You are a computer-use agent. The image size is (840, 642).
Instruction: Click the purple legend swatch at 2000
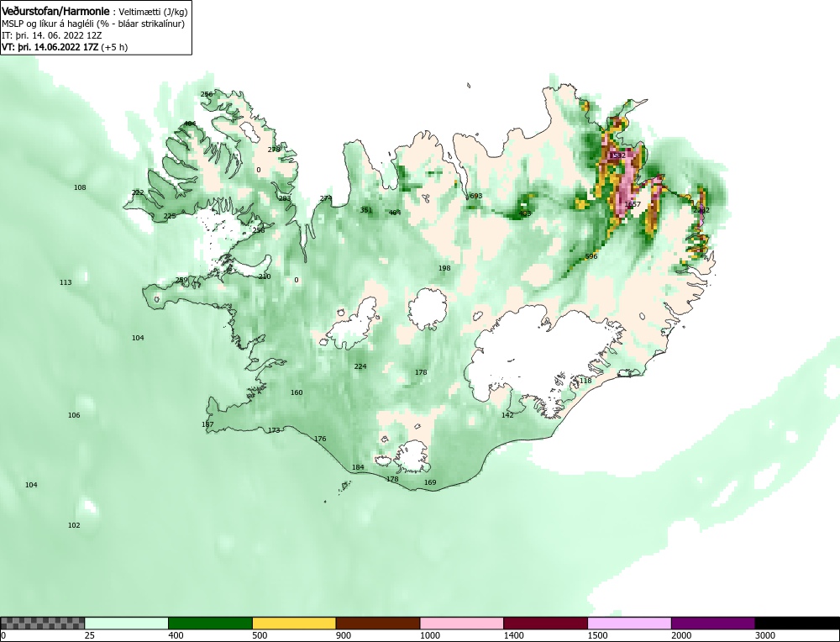(x=713, y=624)
